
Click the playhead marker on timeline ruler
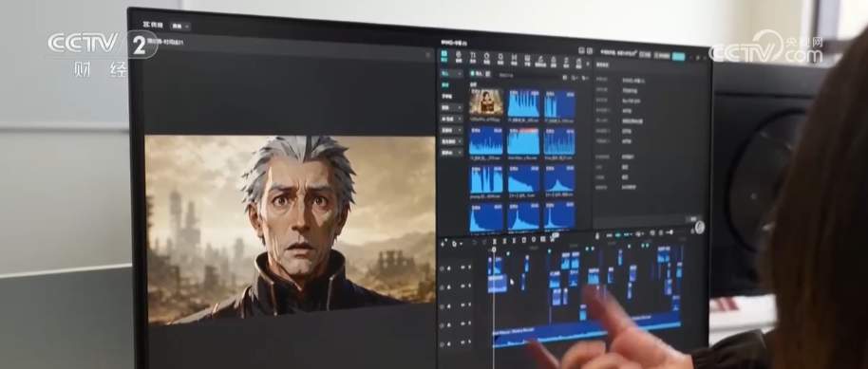tap(493, 249)
